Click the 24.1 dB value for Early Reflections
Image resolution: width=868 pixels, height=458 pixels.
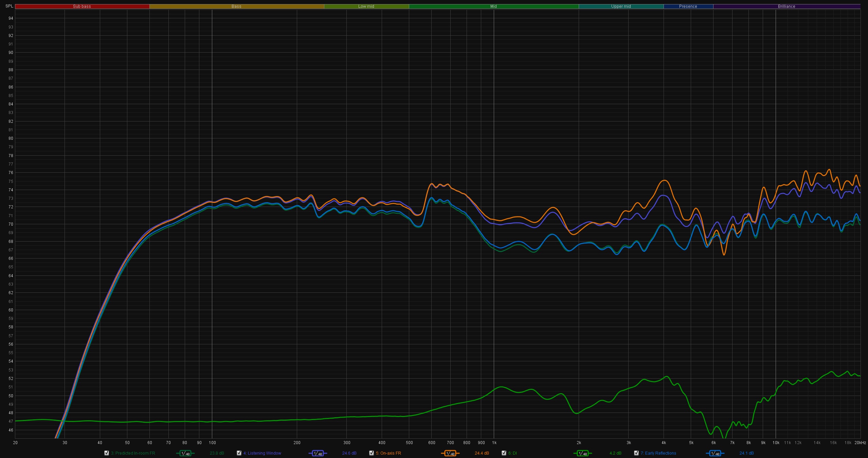pyautogui.click(x=746, y=453)
